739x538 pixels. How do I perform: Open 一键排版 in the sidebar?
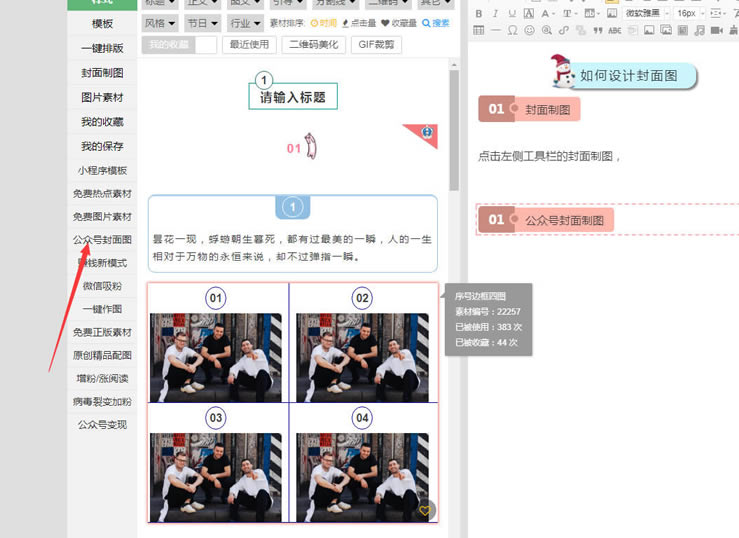[x=102, y=48]
